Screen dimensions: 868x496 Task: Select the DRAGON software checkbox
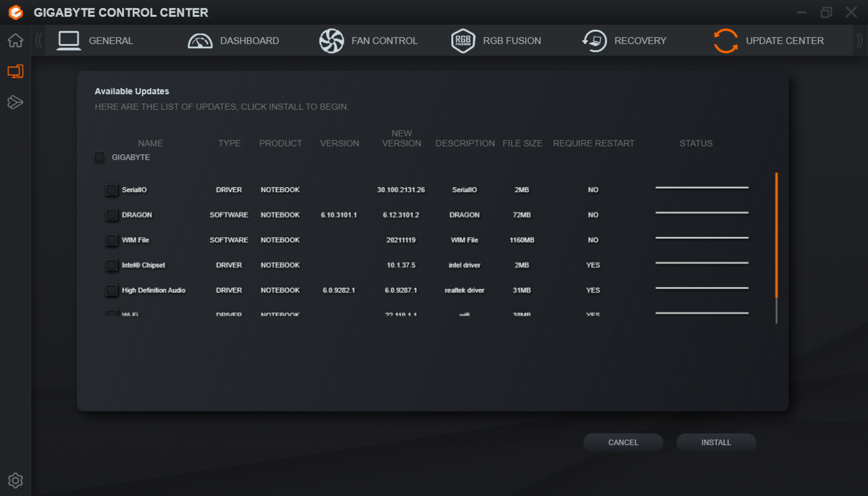[111, 215]
